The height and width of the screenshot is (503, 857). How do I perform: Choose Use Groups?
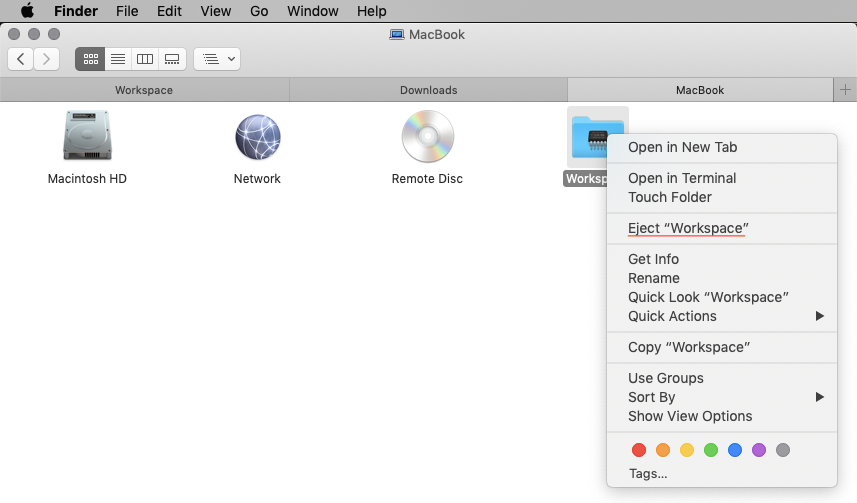722,378
